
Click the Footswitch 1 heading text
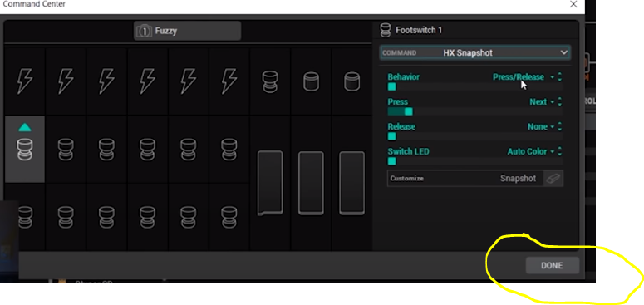click(x=419, y=30)
